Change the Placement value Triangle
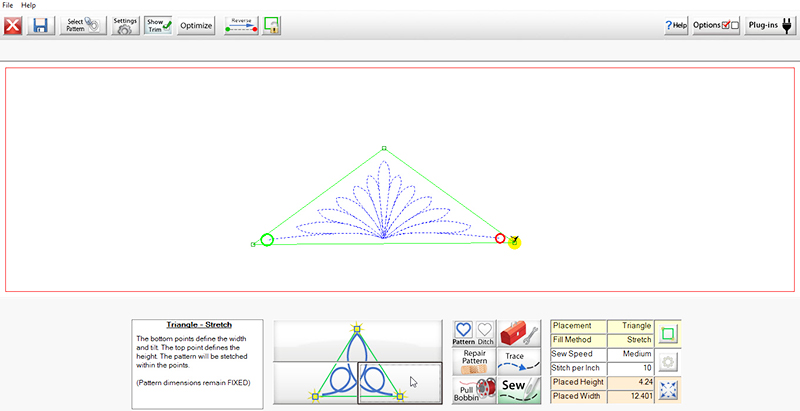Viewport: 800px width, 411px height. [x=631, y=326]
